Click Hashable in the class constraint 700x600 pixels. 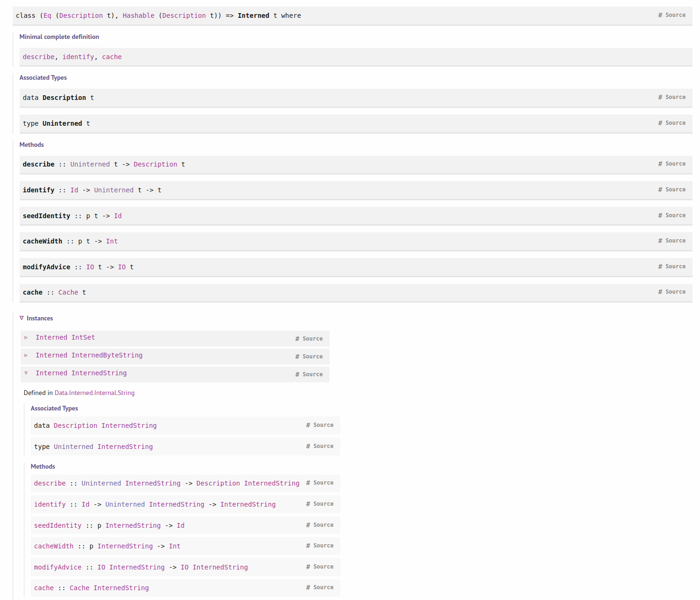coord(138,15)
